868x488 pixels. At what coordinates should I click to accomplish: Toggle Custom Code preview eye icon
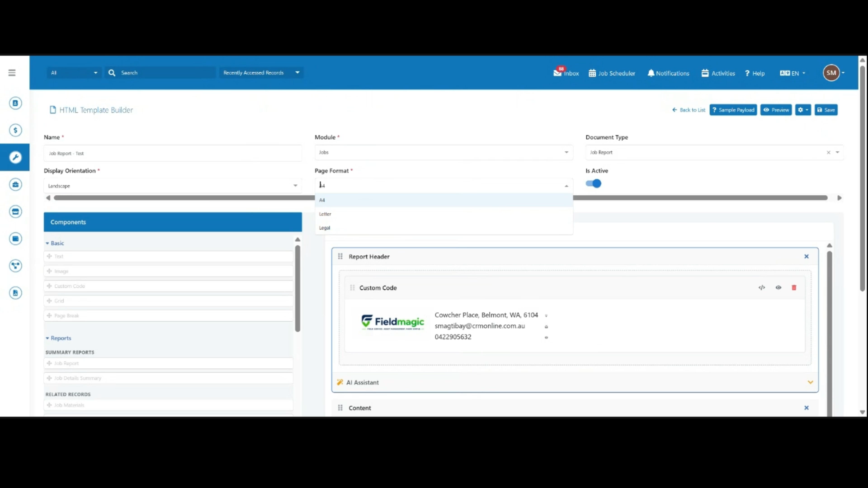778,287
